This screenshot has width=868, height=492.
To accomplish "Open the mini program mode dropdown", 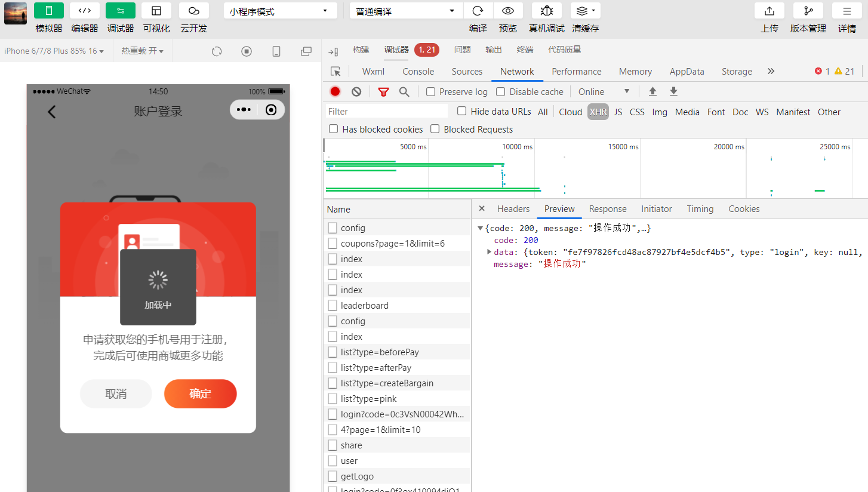I will pyautogui.click(x=281, y=11).
